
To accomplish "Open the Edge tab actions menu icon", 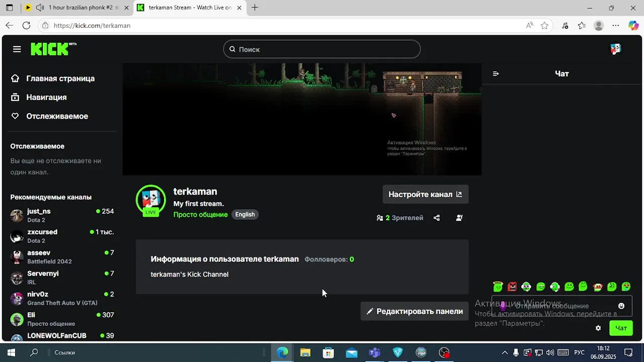I will tap(9, 8).
